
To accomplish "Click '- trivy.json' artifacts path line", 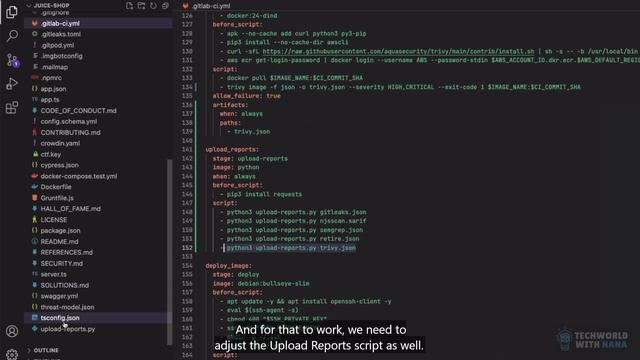I will tap(249, 132).
